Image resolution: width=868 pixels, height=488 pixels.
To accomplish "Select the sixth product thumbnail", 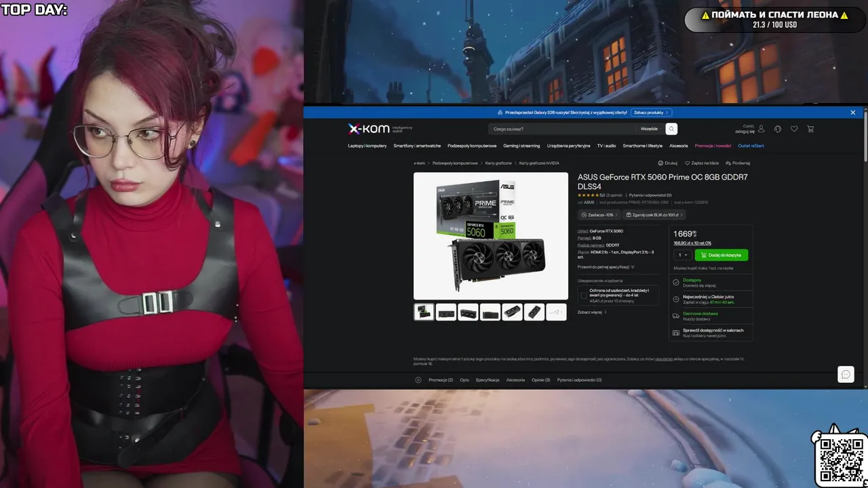I will pos(534,312).
